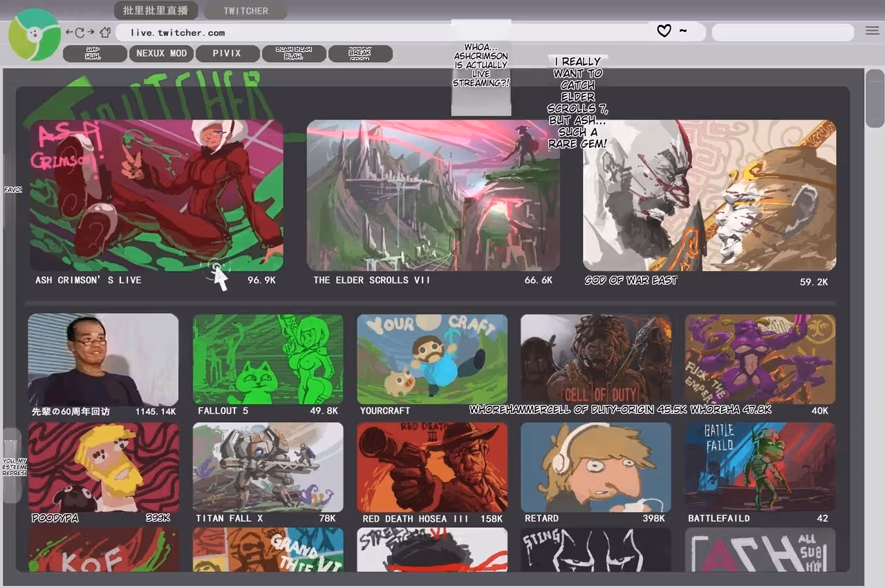The image size is (885, 588).
Task: Click the "TITAN FALL X" title
Action: (230, 518)
